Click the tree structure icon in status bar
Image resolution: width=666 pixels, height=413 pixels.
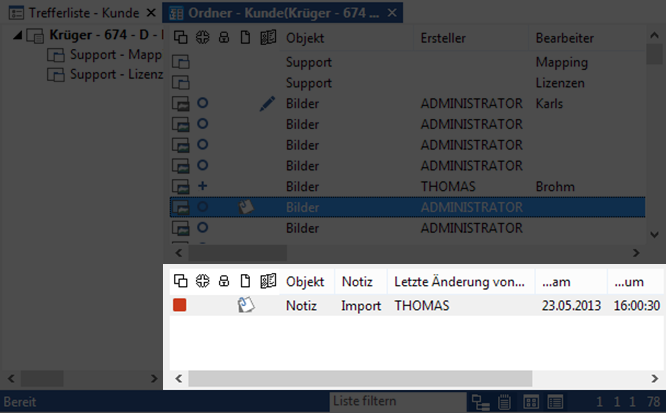coord(480,402)
